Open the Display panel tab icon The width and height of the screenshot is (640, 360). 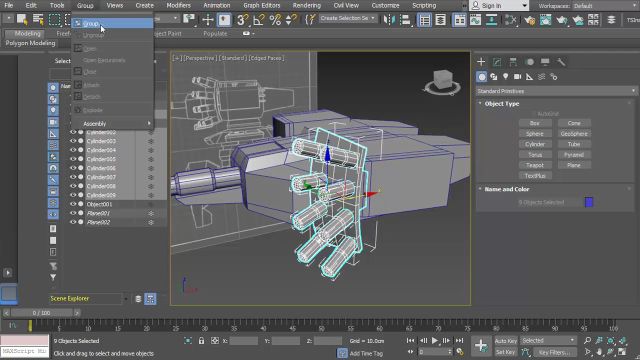coord(545,62)
